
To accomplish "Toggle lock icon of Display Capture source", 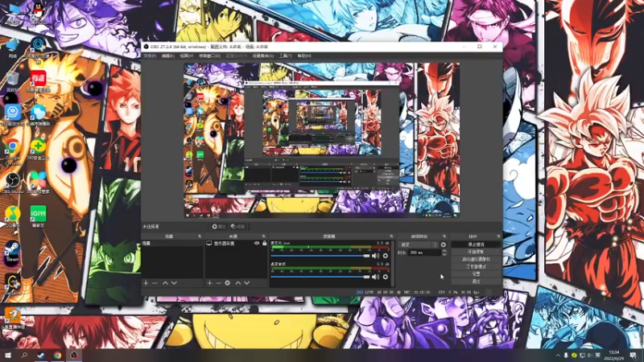I will pyautogui.click(x=265, y=244).
